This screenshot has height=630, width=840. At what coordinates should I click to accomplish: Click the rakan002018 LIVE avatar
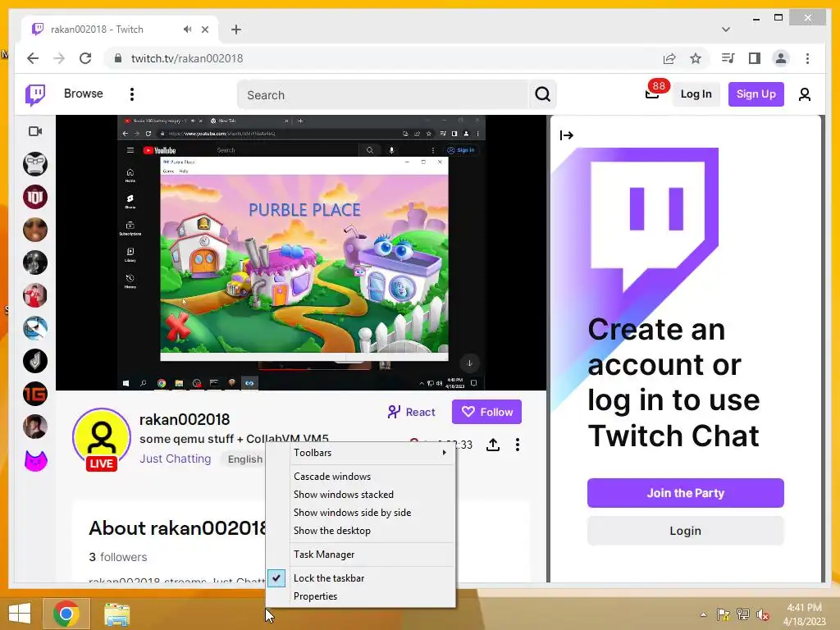click(102, 440)
